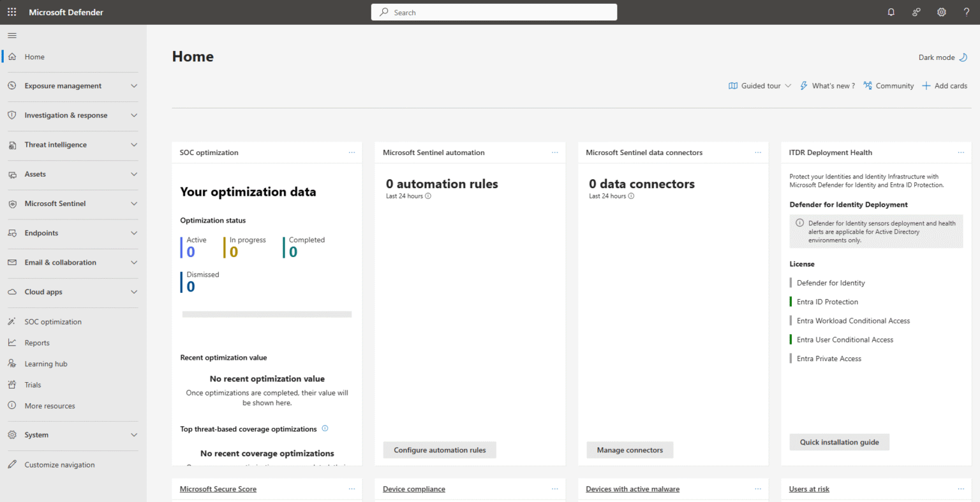Click the optimization progress bar
This screenshot has height=502, width=980.
click(267, 314)
